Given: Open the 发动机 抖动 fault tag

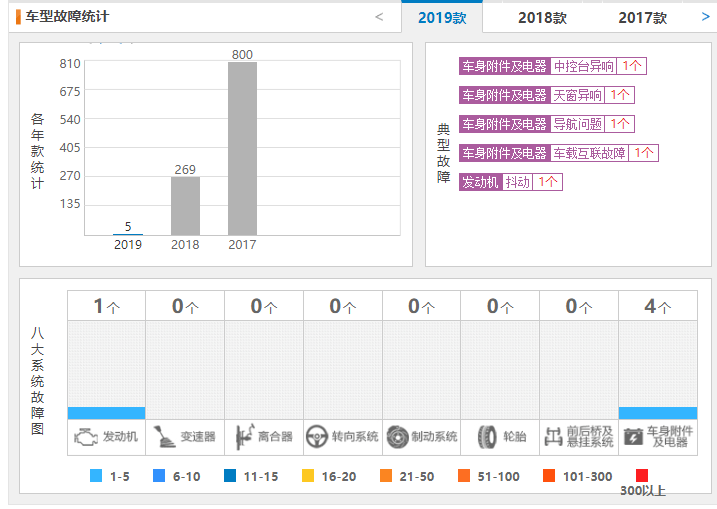Looking at the screenshot, I should tap(510, 182).
